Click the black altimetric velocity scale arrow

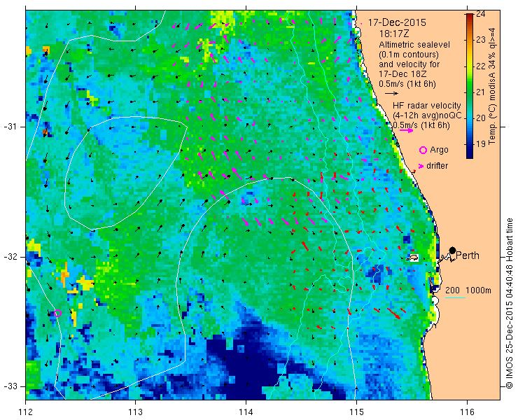(391, 94)
